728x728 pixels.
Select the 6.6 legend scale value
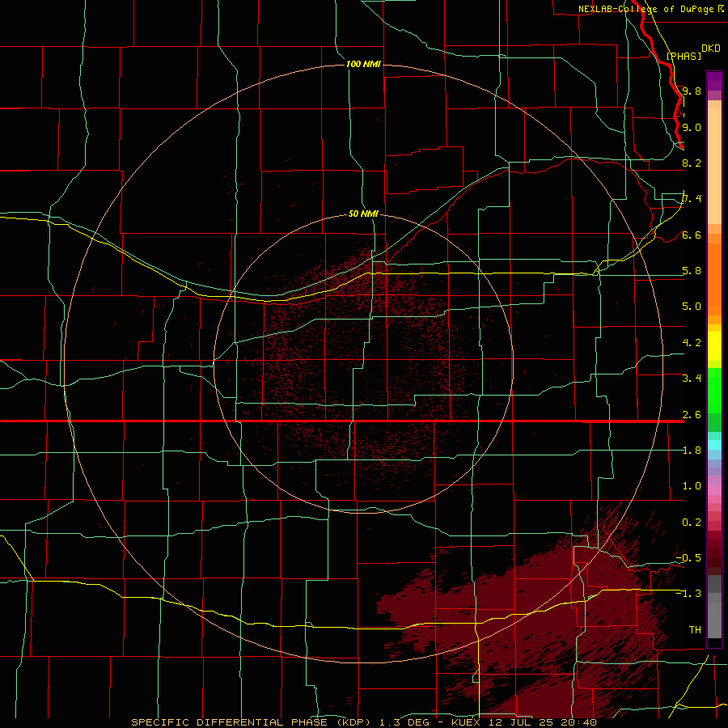[x=692, y=235]
